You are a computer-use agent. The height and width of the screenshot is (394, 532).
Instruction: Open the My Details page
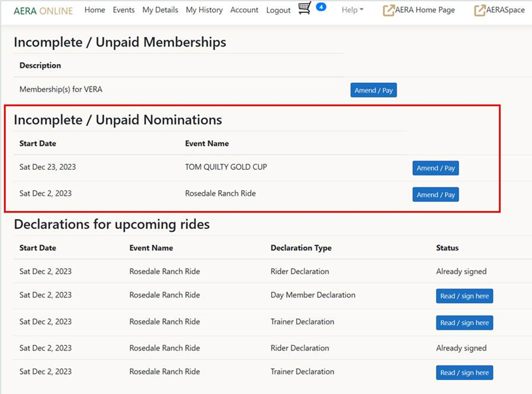(x=160, y=10)
